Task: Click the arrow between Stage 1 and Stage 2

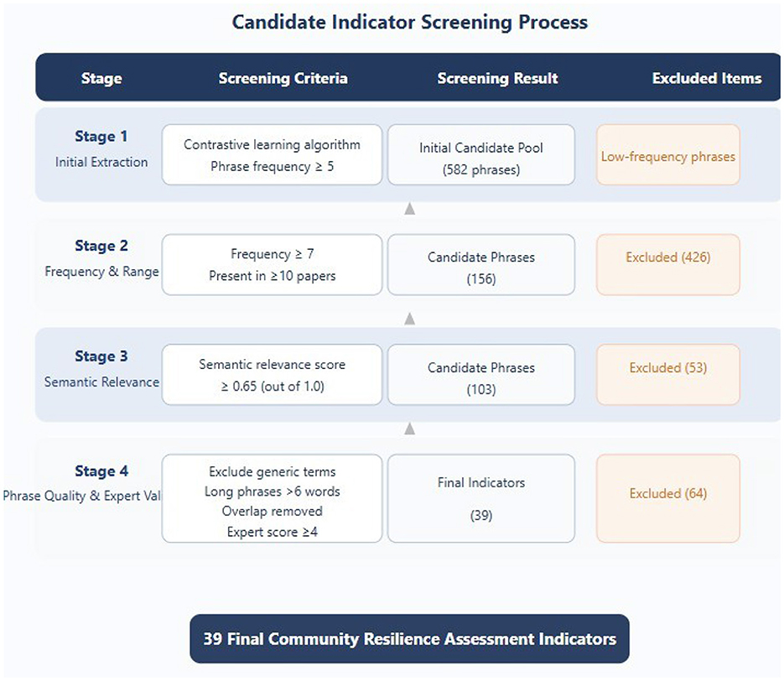Action: tap(409, 209)
